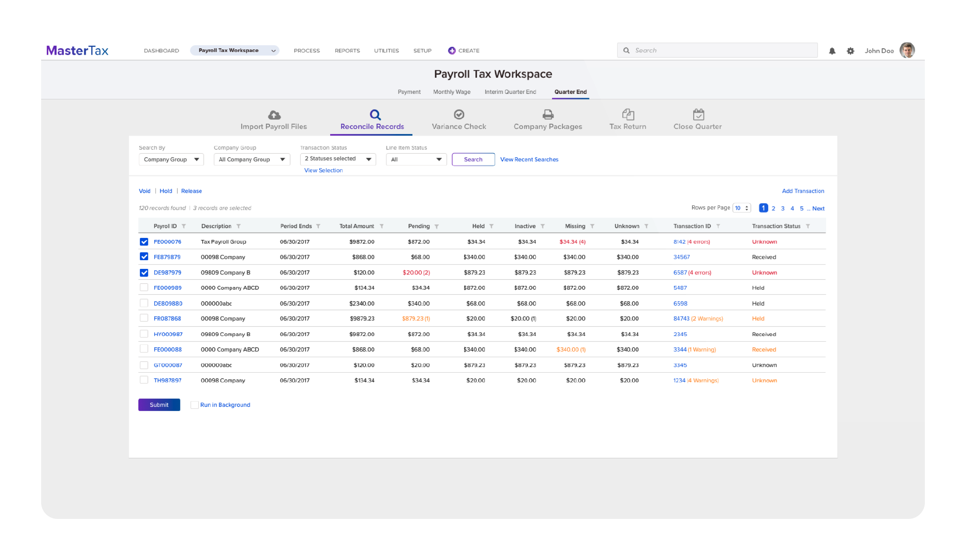Expand the Line Item Status dropdown
Screen dimensions: 966x560
click(x=416, y=160)
